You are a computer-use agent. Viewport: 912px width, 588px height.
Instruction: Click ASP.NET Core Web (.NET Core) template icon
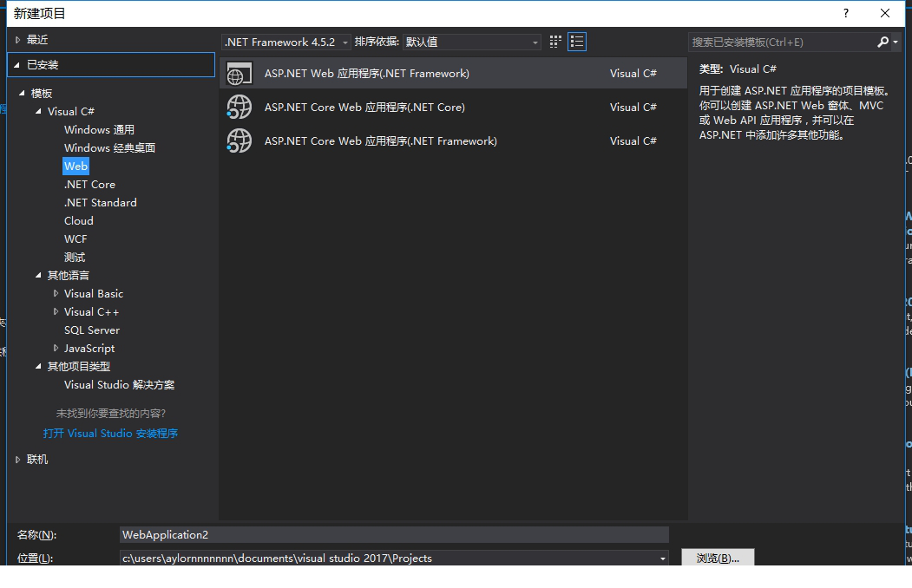pos(239,108)
